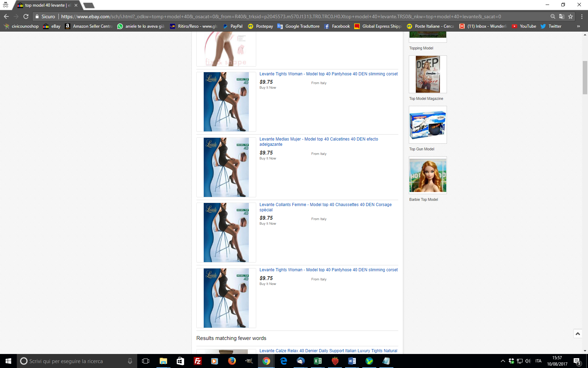Click the 'Results matching fewer words' heading

[231, 338]
